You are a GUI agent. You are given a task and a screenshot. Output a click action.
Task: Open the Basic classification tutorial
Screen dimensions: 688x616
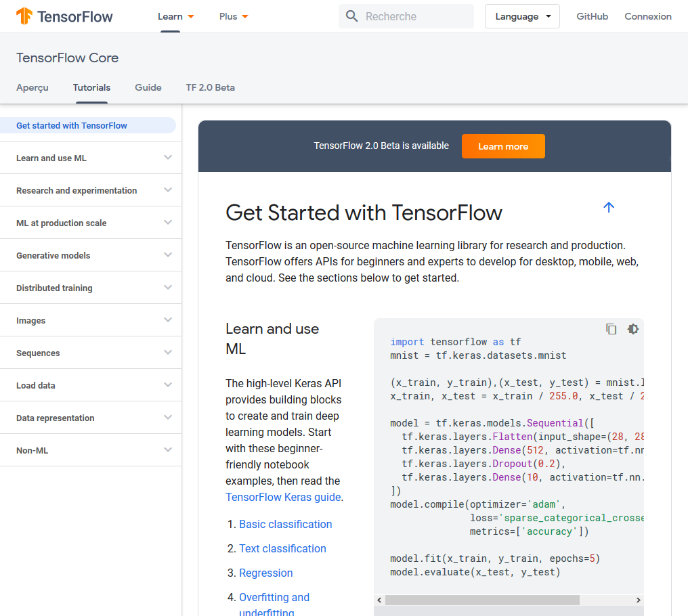point(285,525)
